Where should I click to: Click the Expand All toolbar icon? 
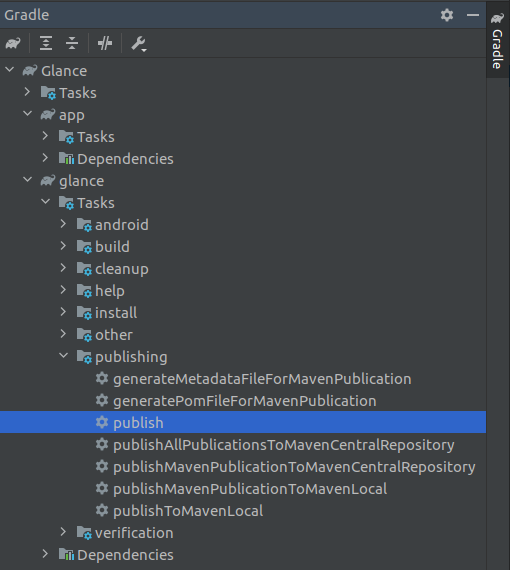[46, 44]
